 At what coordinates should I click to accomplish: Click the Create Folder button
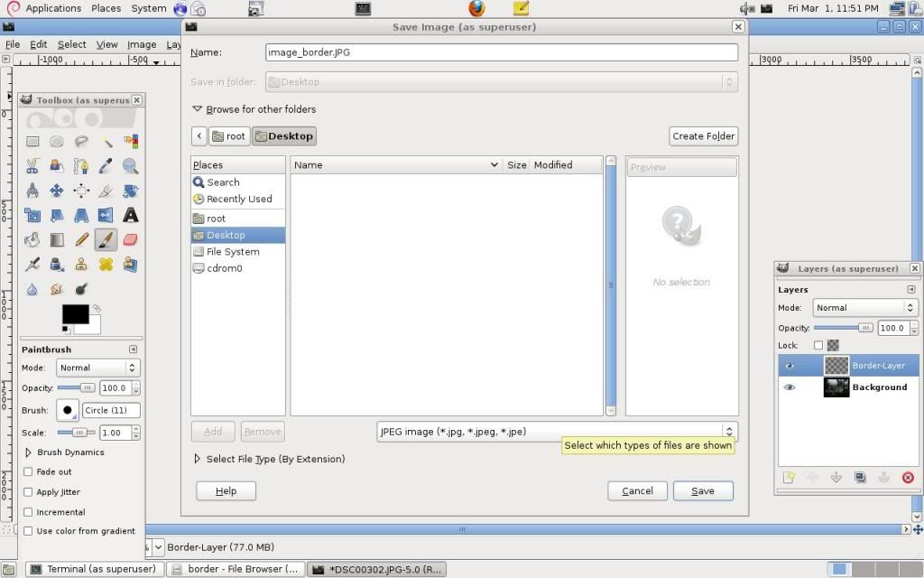pyautogui.click(x=704, y=136)
